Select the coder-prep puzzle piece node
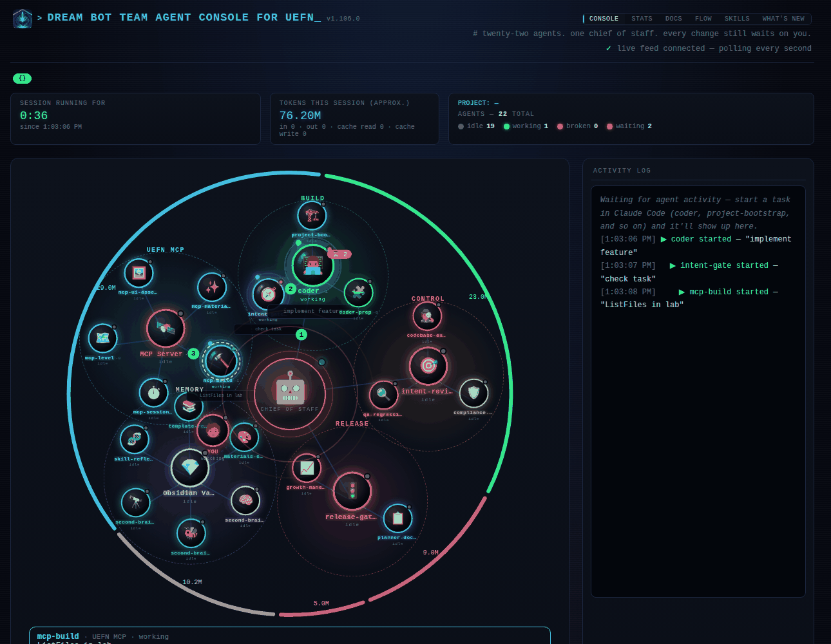 pos(358,293)
